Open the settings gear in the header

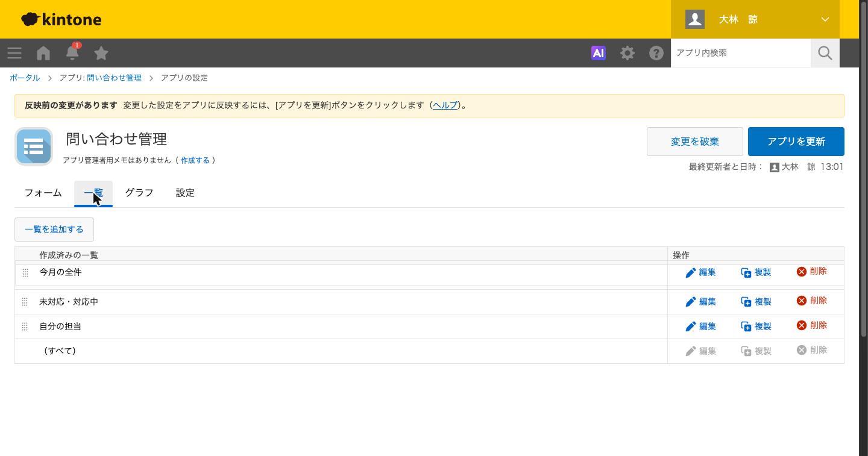tap(627, 53)
